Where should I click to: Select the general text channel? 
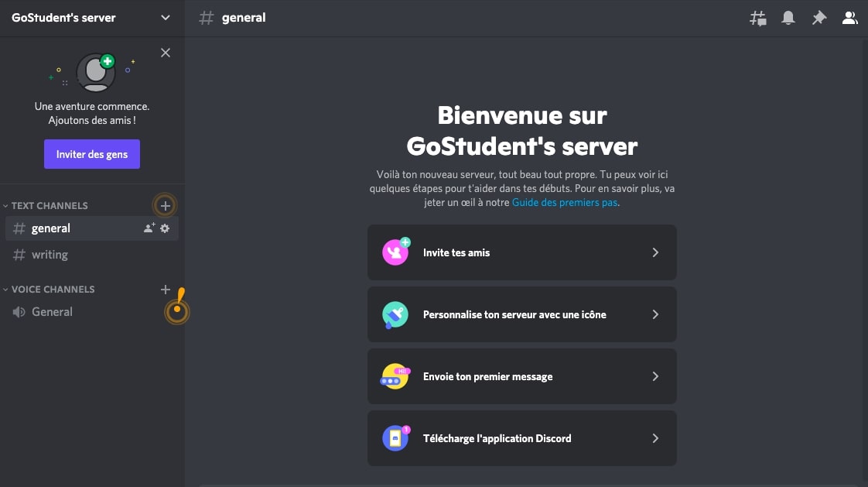click(x=92, y=228)
